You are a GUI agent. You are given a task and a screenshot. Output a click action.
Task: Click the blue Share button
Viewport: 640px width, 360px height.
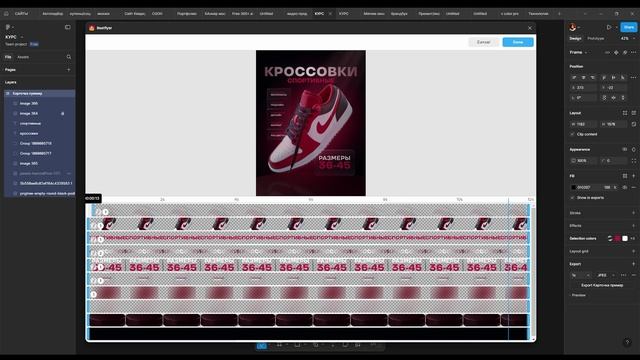(x=629, y=27)
